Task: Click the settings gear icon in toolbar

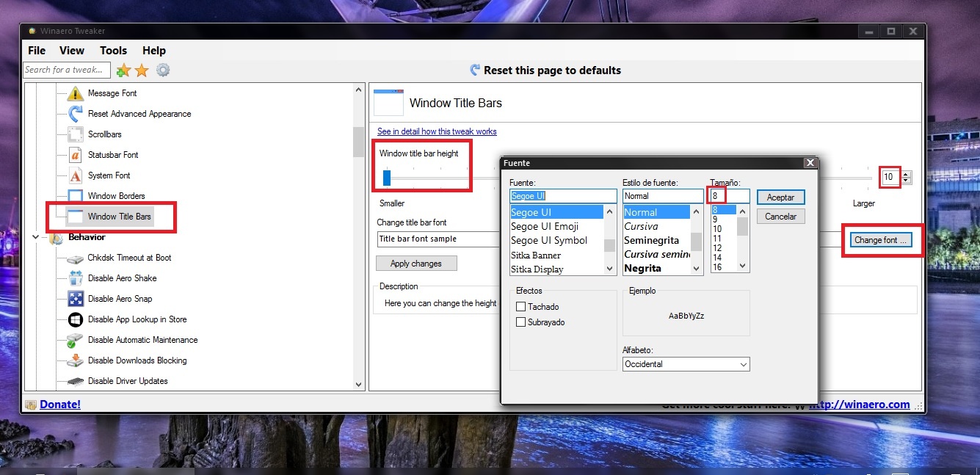Action: click(x=163, y=70)
